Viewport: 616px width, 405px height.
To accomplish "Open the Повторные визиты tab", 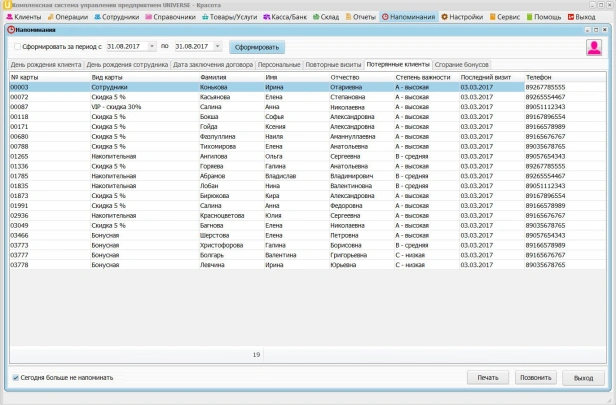I will coord(333,65).
